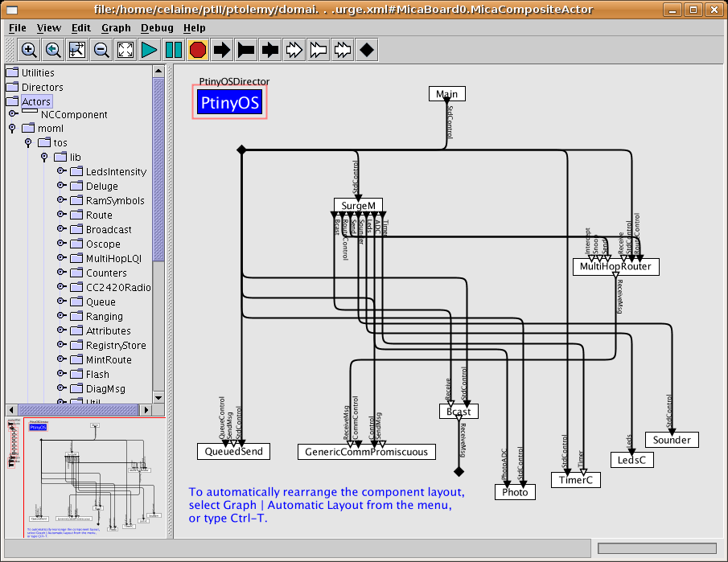The width and height of the screenshot is (728, 562).
Task: Select the Directors library folder
Action: coord(35,88)
